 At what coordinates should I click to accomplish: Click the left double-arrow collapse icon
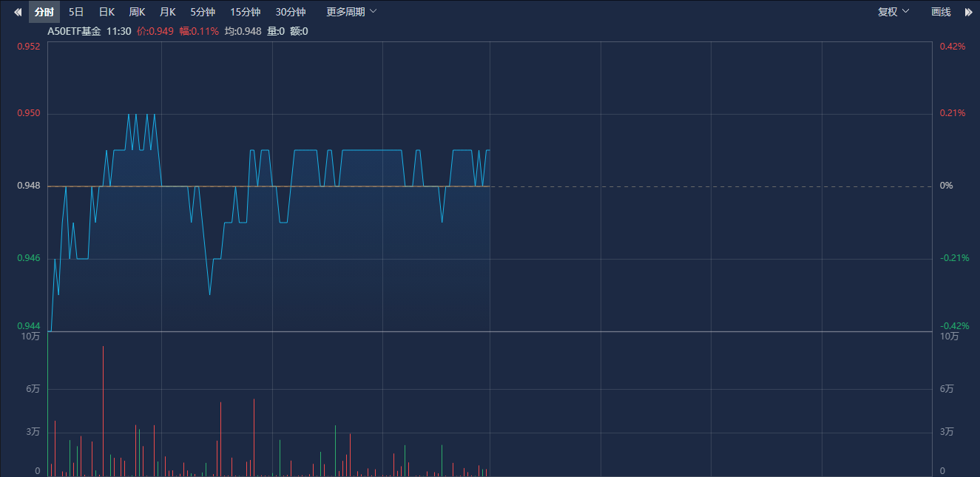[x=18, y=12]
